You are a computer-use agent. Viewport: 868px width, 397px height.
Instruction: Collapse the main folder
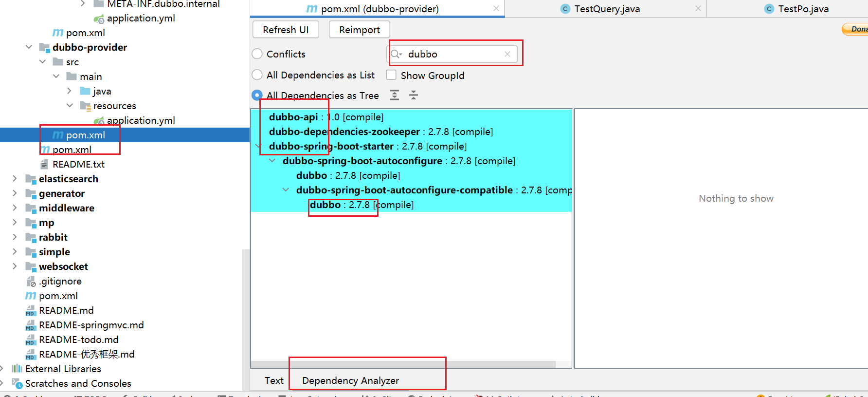tap(56, 76)
